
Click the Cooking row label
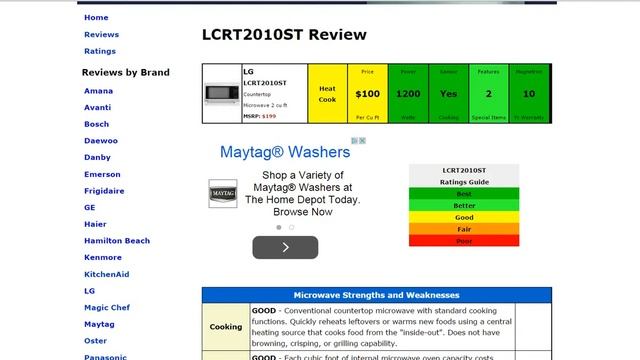pyautogui.click(x=226, y=327)
